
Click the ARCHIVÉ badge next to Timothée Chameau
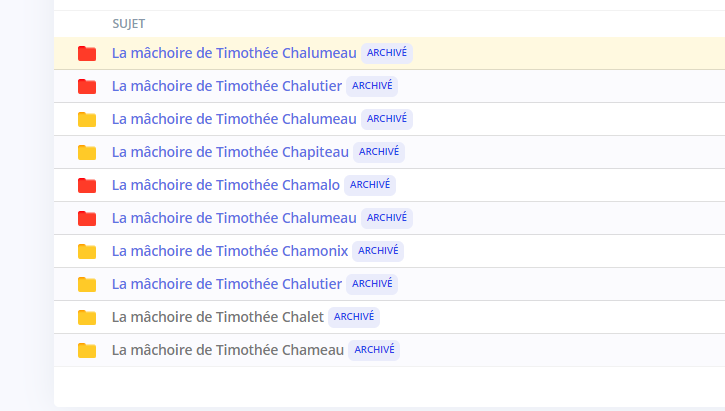click(374, 350)
